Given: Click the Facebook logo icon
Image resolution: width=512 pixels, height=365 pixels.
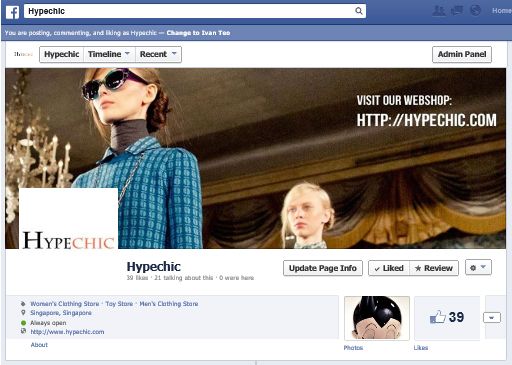Looking at the screenshot, I should click(12, 12).
